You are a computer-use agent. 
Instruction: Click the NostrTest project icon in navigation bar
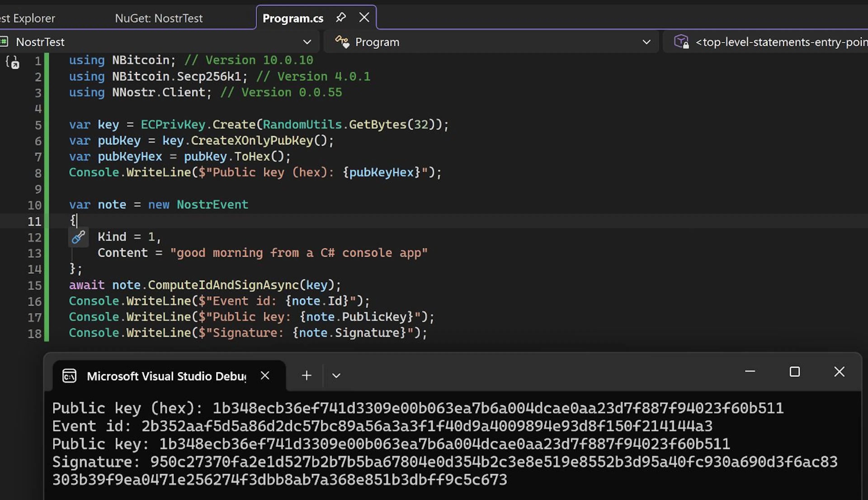[x=4, y=42]
